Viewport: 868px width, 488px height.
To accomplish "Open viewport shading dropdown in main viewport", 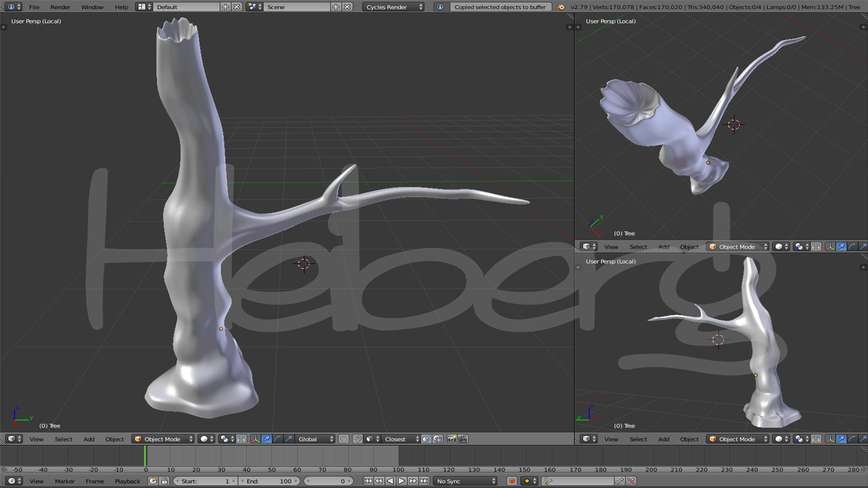I will [x=207, y=439].
